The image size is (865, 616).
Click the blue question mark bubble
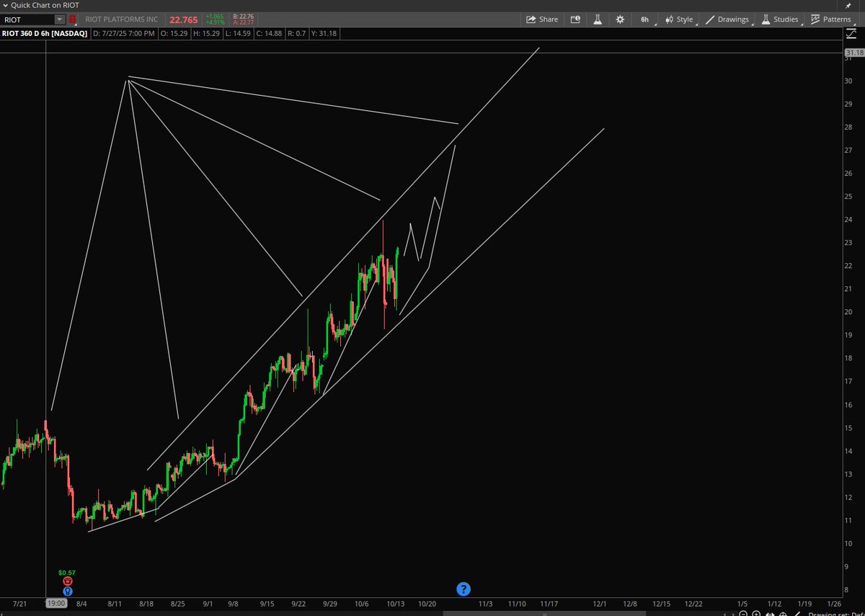pos(464,589)
